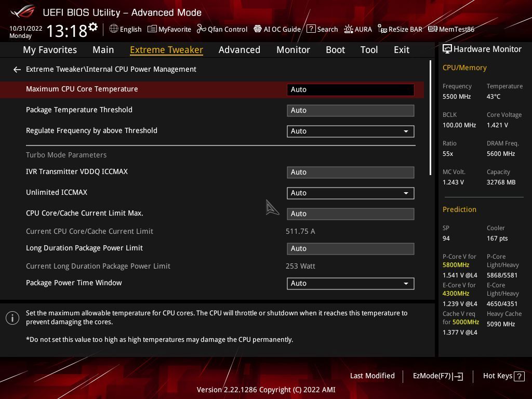The width and height of the screenshot is (532, 399).
Task: Click the 32768 MB capacity value
Action: click(501, 182)
